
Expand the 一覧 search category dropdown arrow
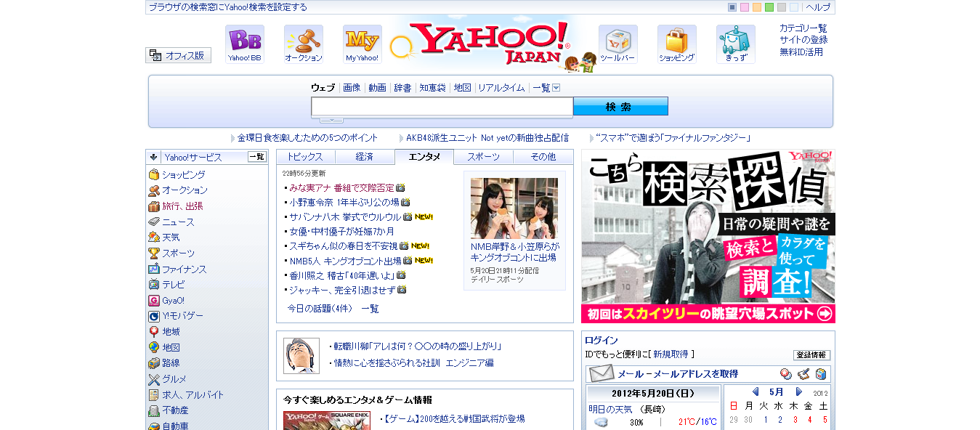point(556,88)
